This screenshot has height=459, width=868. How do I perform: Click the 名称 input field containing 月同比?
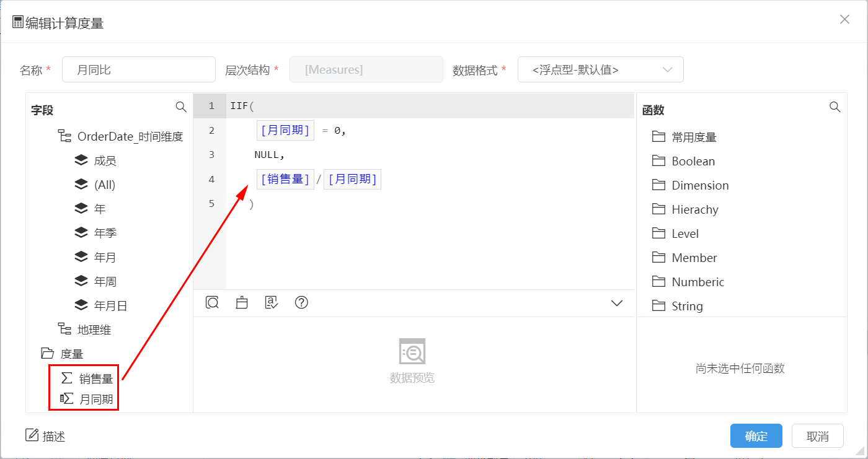pyautogui.click(x=138, y=70)
